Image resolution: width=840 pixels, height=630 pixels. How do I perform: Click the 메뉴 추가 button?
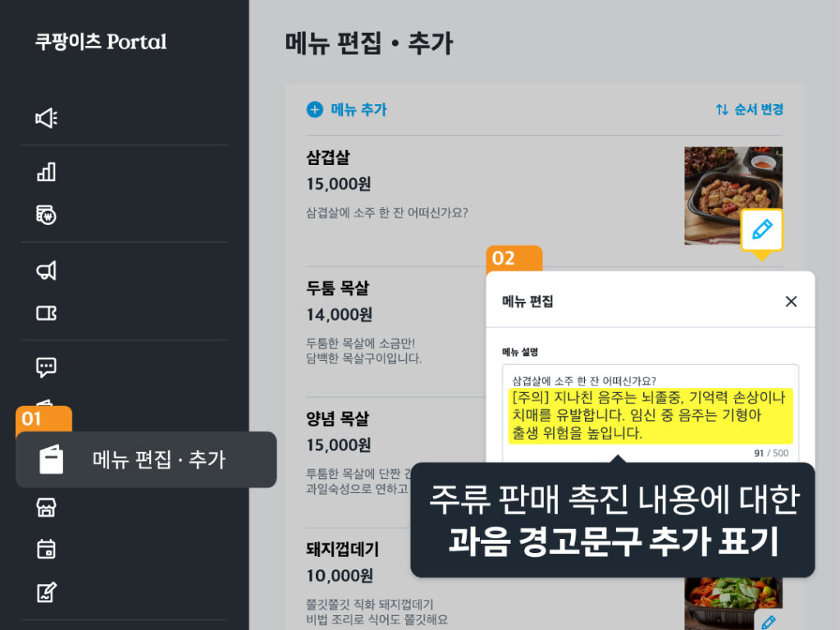[347, 109]
